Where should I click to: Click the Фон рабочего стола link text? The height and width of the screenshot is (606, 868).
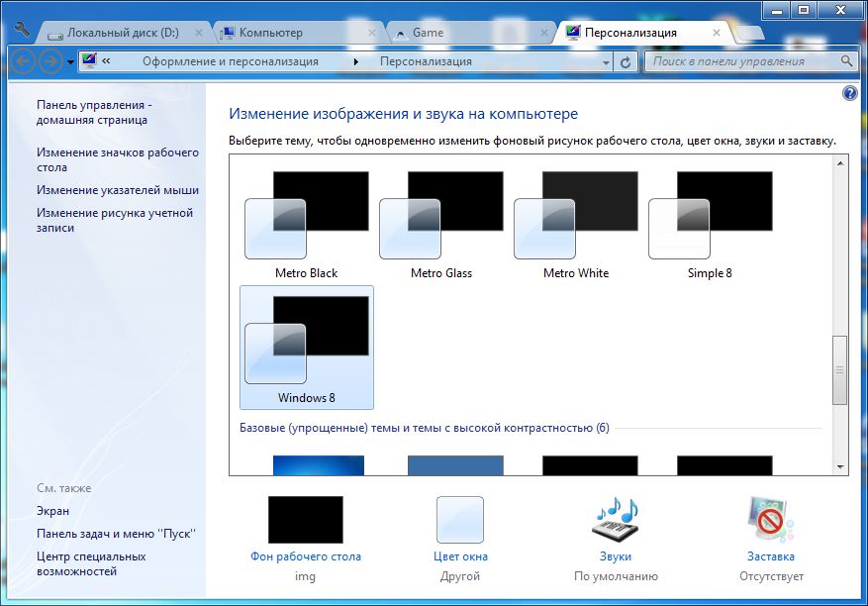point(306,556)
